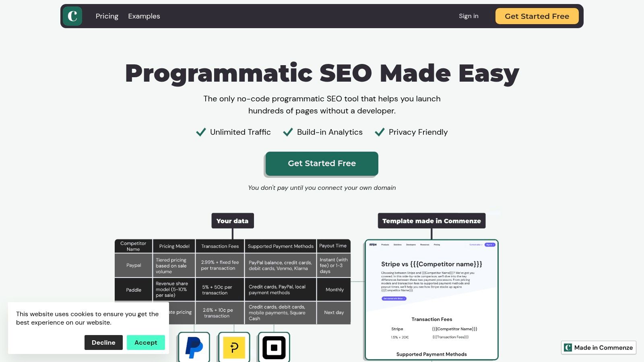
Task: Accept the cookies
Action: [146, 343]
